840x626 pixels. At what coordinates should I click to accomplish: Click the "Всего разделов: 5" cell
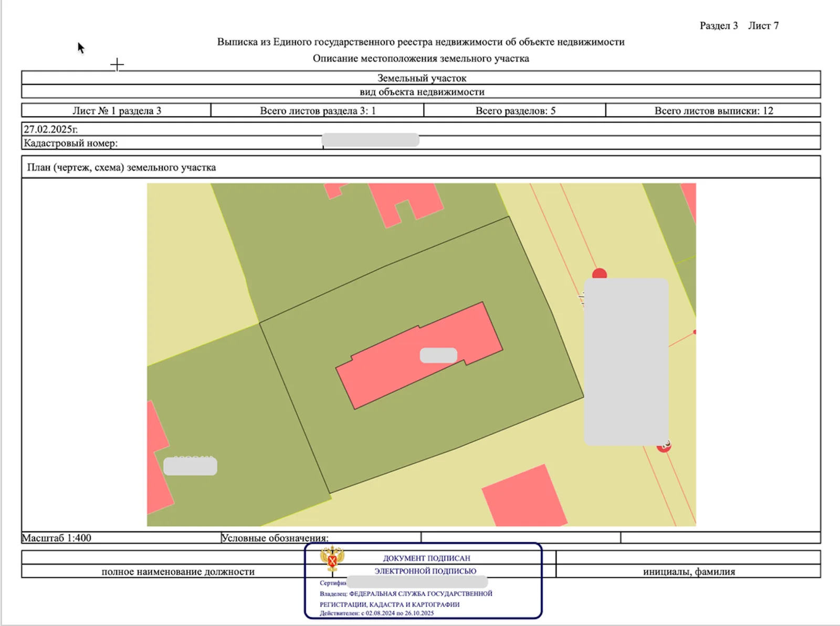[515, 110]
